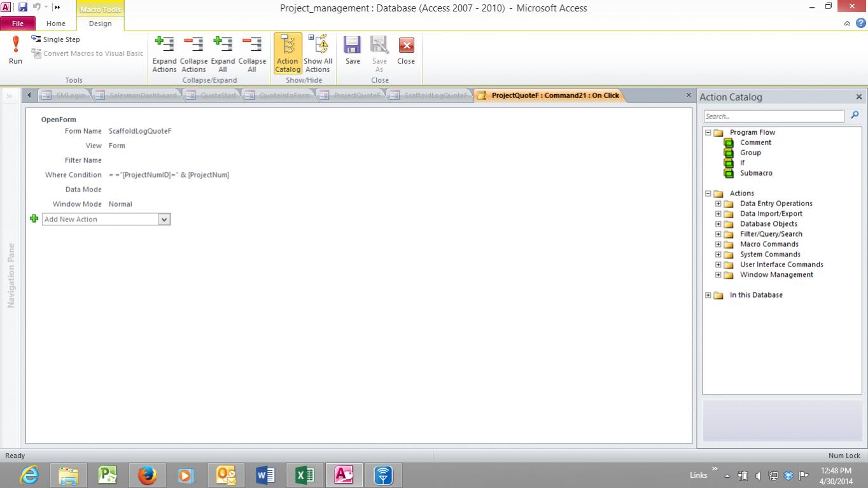
Task: Expand the Navigation Pane shutter bar
Action: pyautogui.click(x=10, y=96)
